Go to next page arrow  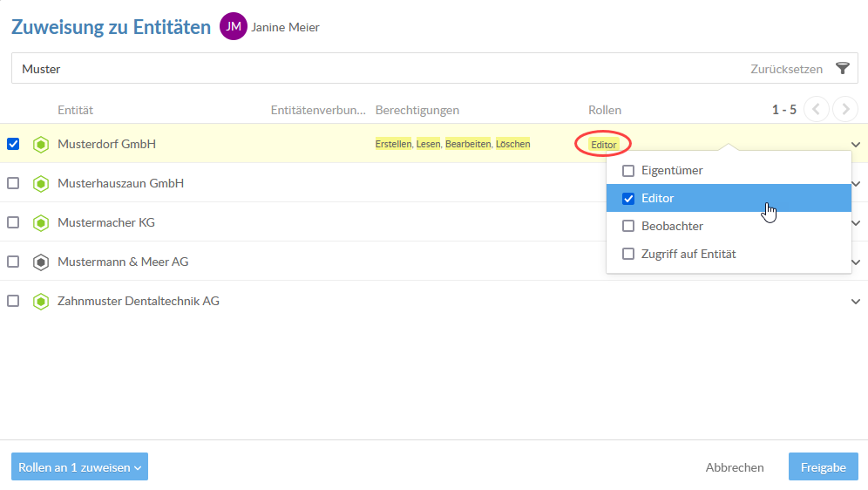click(845, 109)
